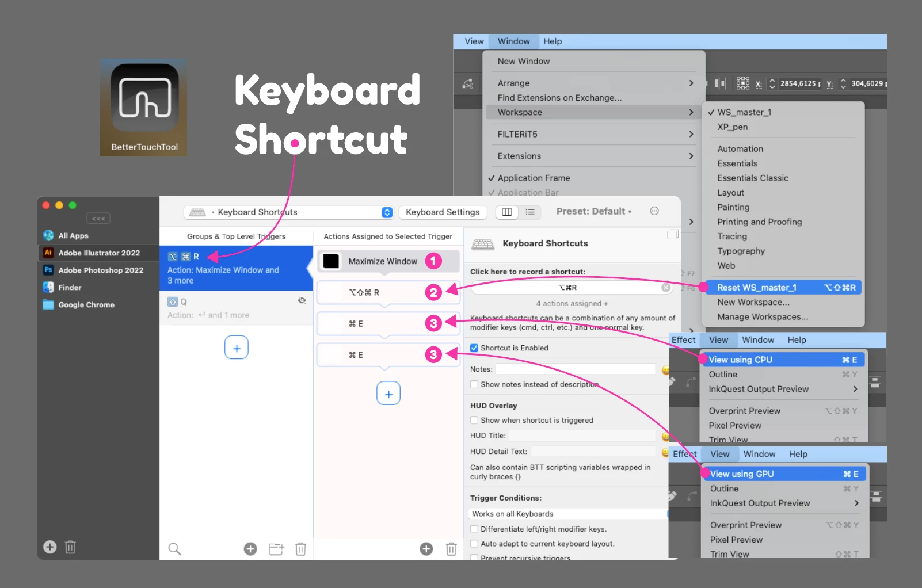The image size is (922, 588).
Task: Click the X coordinate stepper in Illustrator's control bar
Action: tap(772, 84)
